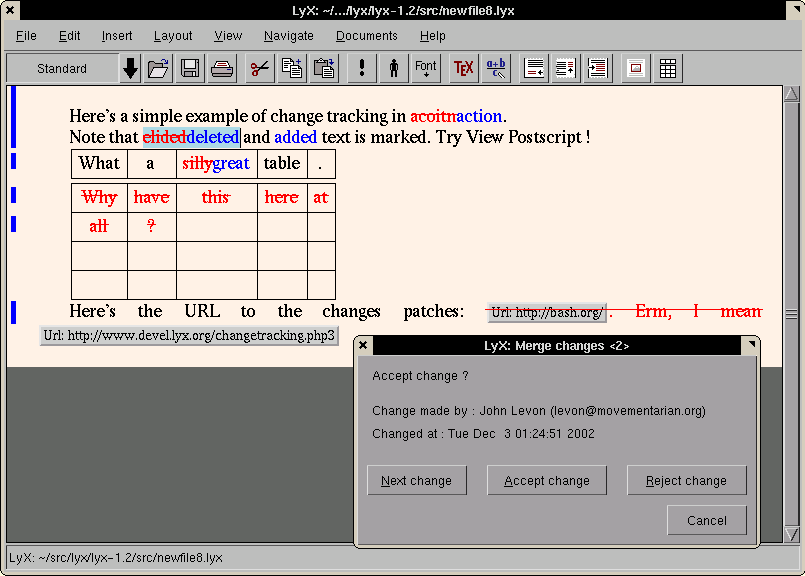This screenshot has height=576, width=805.
Task: Expand the layout list down arrow
Action: point(131,69)
